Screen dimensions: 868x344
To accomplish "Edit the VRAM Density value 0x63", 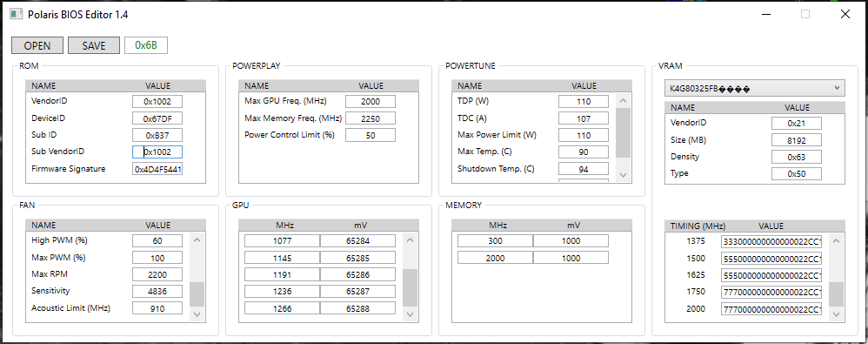I will (x=797, y=157).
